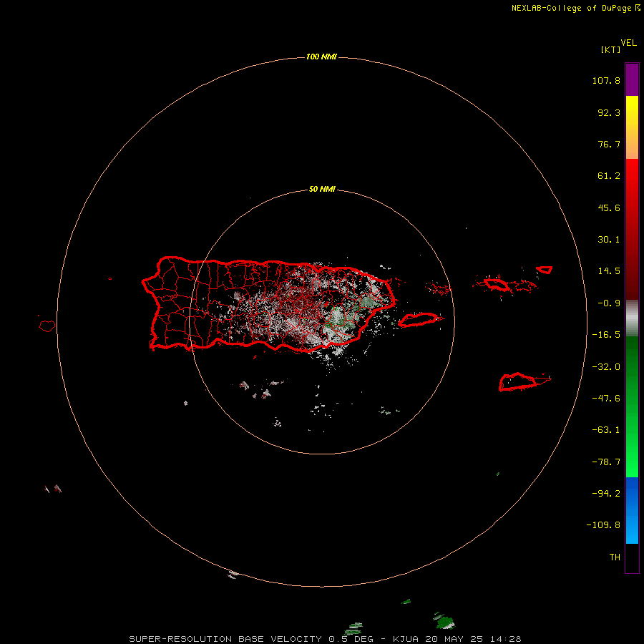Click the 100 NMI range ring label
Viewport: 644px width, 644px height.
[321, 57]
